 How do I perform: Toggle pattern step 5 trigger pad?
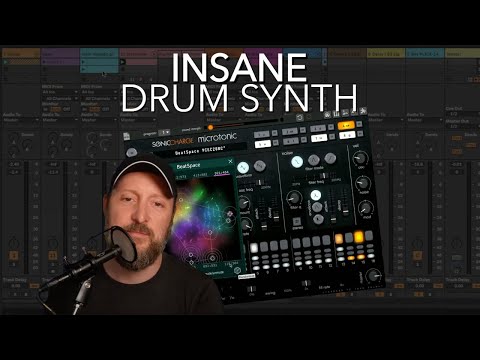[x=254, y=247]
